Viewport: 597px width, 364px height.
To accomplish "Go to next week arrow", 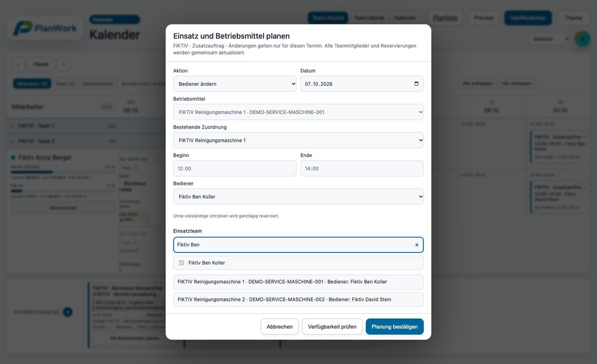I will tap(64, 64).
